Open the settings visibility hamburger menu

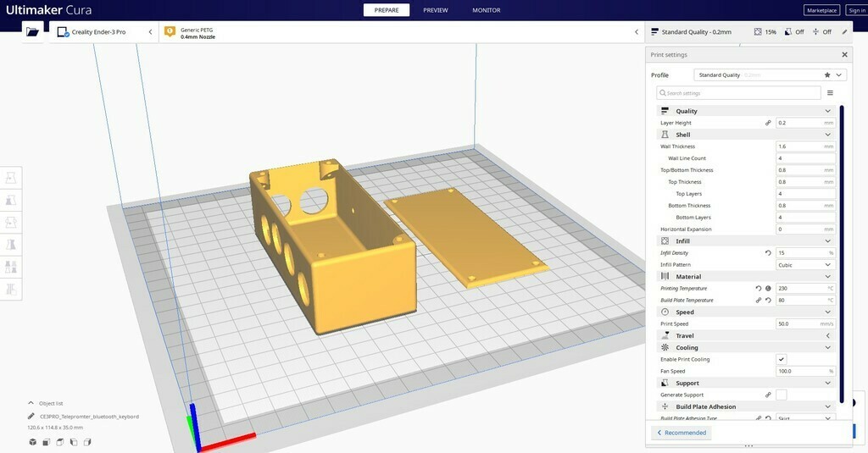pos(830,93)
